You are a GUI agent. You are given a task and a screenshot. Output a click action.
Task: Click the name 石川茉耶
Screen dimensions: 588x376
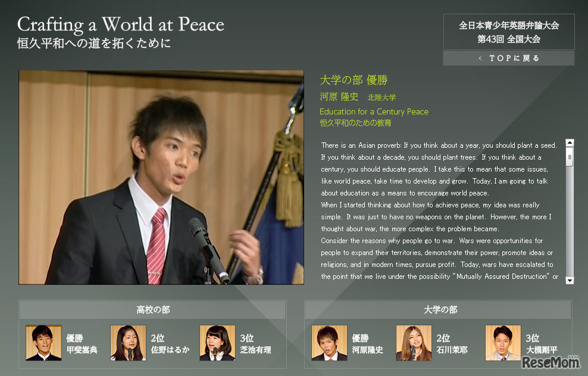click(452, 350)
